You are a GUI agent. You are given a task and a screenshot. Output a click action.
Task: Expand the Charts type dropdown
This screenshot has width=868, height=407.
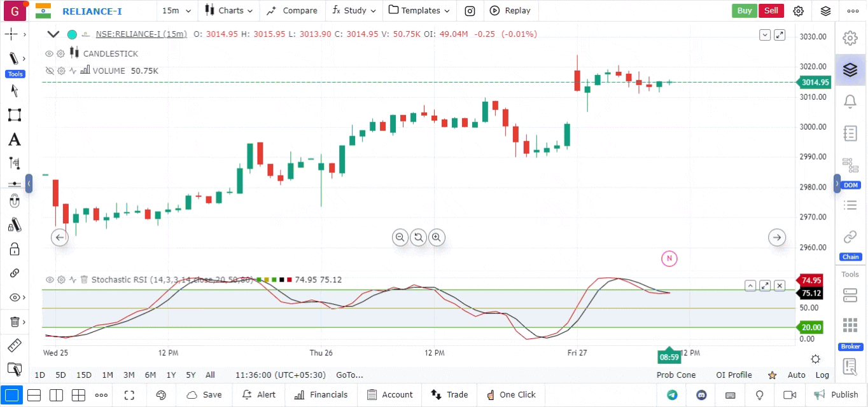[x=229, y=11]
